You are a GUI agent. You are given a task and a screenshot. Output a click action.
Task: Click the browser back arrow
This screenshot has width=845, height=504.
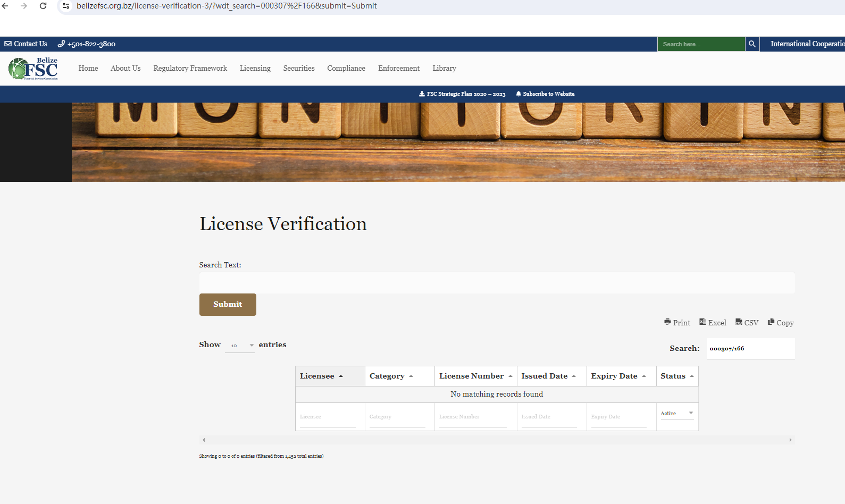pyautogui.click(x=5, y=6)
